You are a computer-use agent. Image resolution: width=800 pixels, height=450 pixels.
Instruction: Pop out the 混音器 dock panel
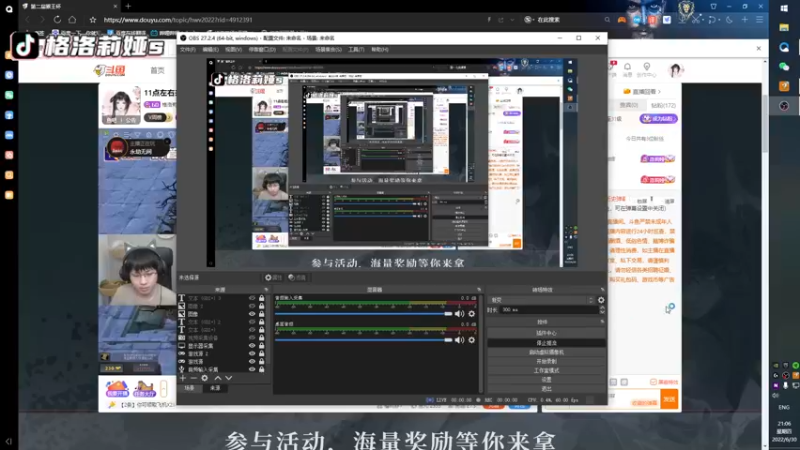(479, 290)
